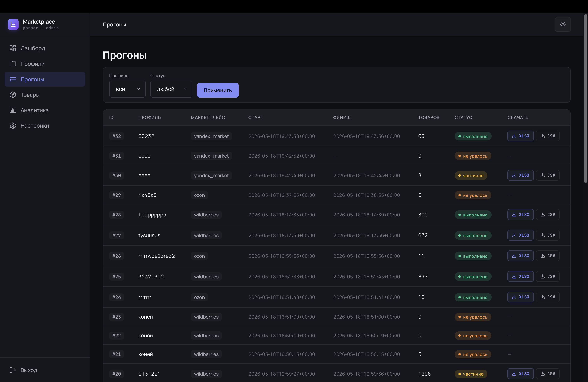
Task: Click profile name 33232
Action: pos(146,136)
